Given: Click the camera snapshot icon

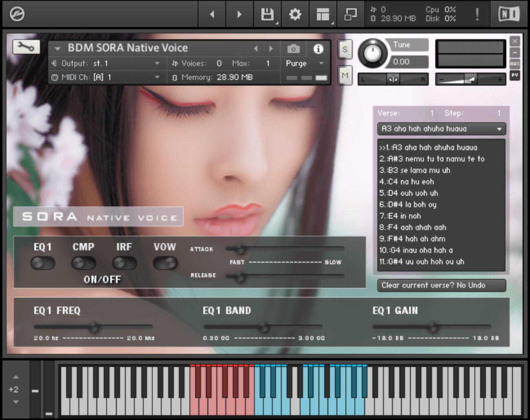Looking at the screenshot, I should coord(293,49).
